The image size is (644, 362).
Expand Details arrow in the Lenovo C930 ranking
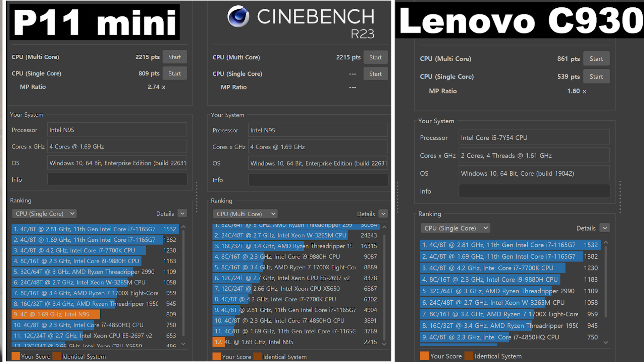click(x=605, y=228)
